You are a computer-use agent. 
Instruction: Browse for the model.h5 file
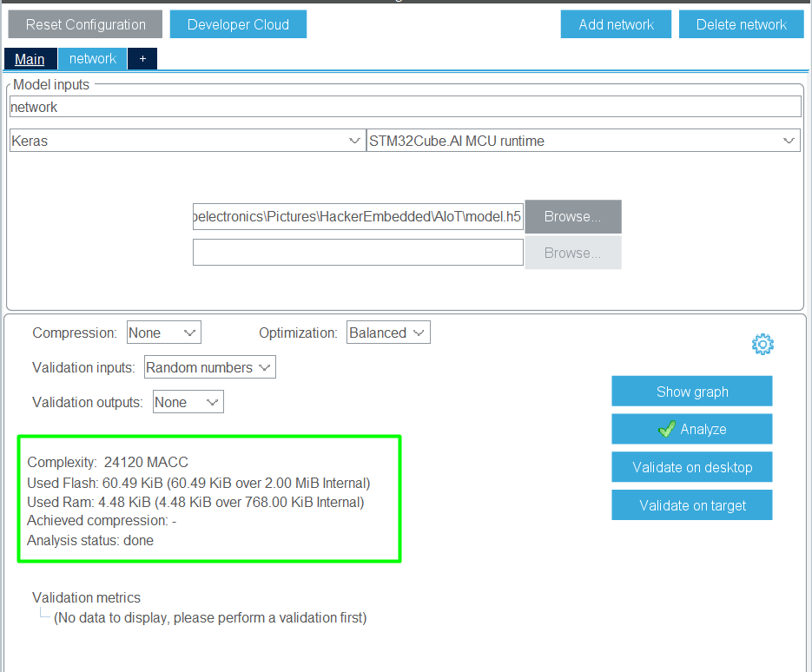572,217
